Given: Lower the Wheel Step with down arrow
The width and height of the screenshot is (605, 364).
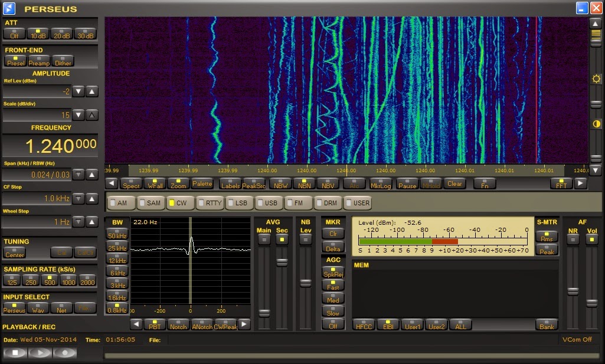Looking at the screenshot, I should point(79,222).
